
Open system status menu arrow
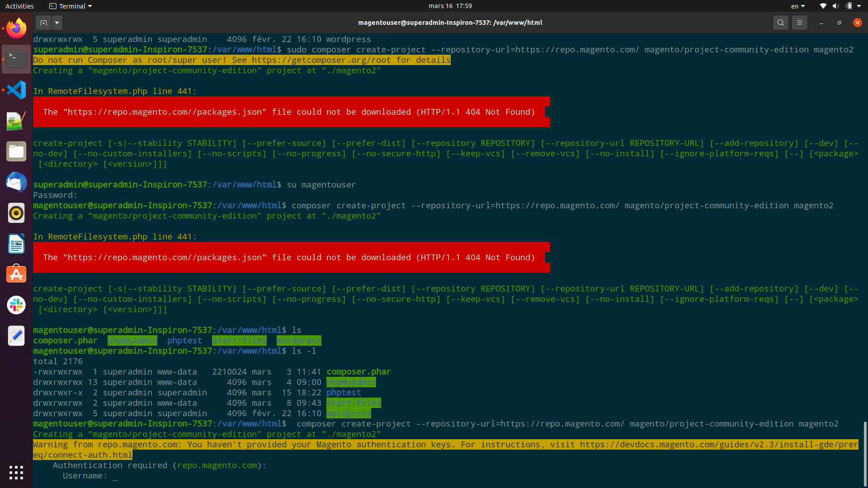pyautogui.click(x=859, y=6)
